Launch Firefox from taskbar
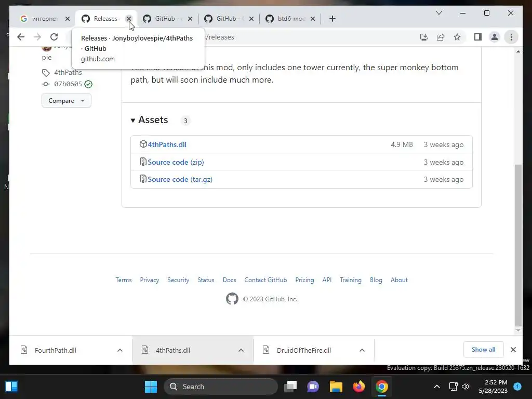The image size is (532, 399). pyautogui.click(x=358, y=387)
